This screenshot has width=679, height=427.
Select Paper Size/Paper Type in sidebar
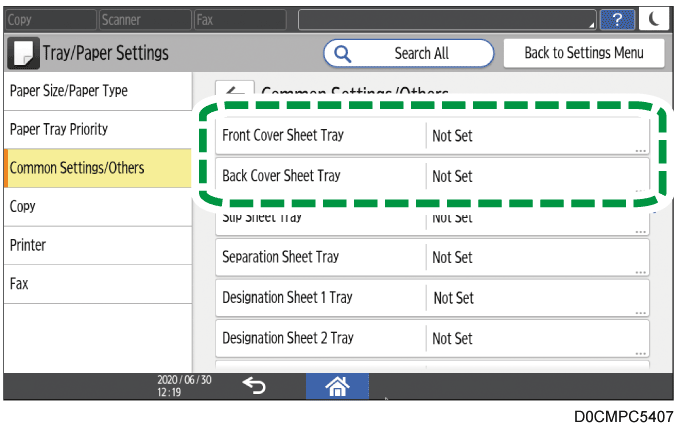pos(96,91)
